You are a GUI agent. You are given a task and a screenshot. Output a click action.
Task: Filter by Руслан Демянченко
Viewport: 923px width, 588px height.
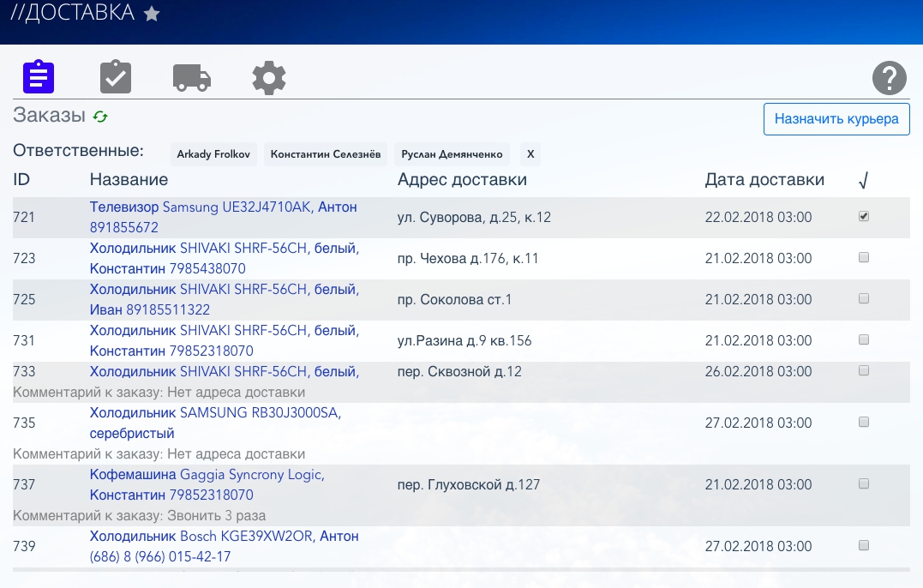tap(452, 154)
